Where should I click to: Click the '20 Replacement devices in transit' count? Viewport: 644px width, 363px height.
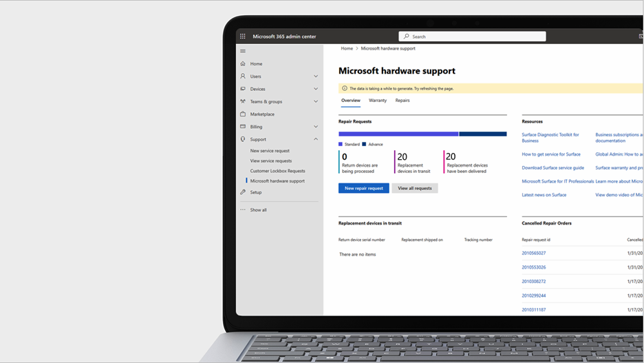coord(414,162)
